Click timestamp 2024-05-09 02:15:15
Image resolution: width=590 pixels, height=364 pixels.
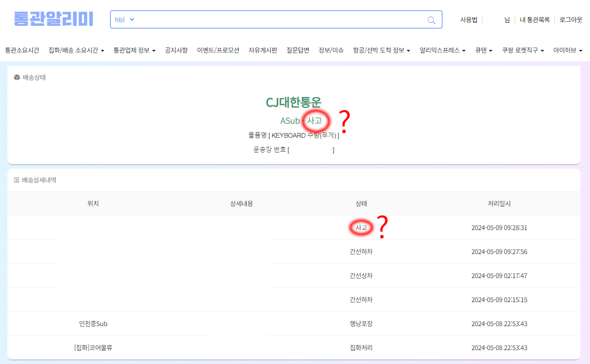point(499,300)
